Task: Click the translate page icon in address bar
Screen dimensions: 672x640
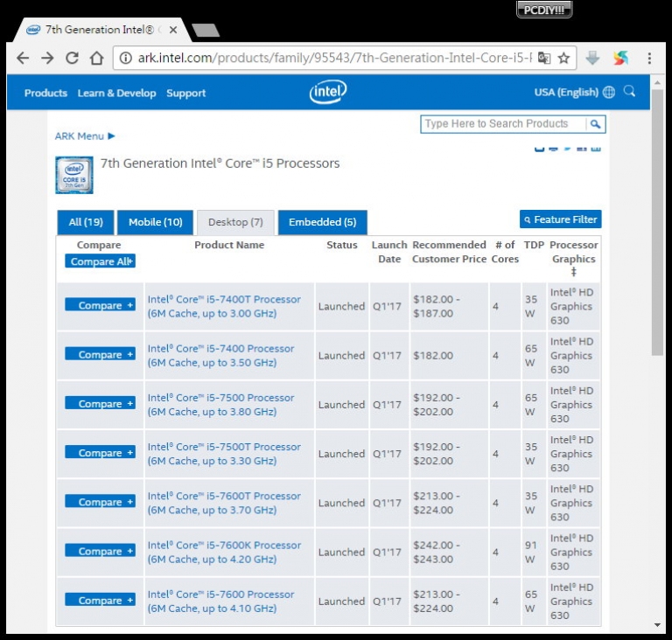Action: [x=544, y=58]
